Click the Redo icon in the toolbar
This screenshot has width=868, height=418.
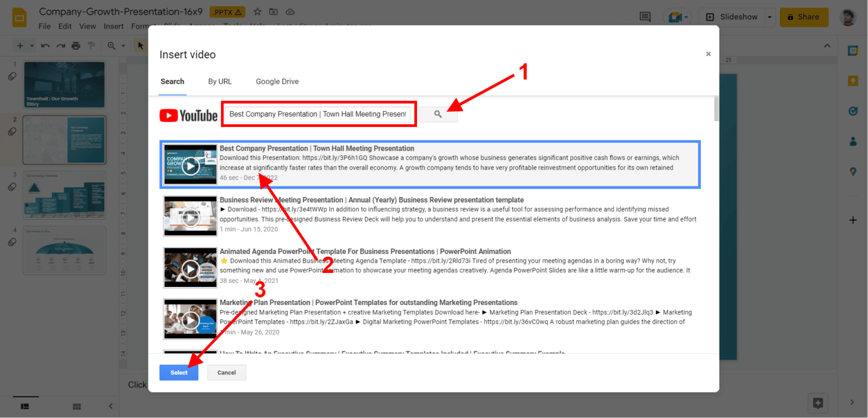coord(61,45)
